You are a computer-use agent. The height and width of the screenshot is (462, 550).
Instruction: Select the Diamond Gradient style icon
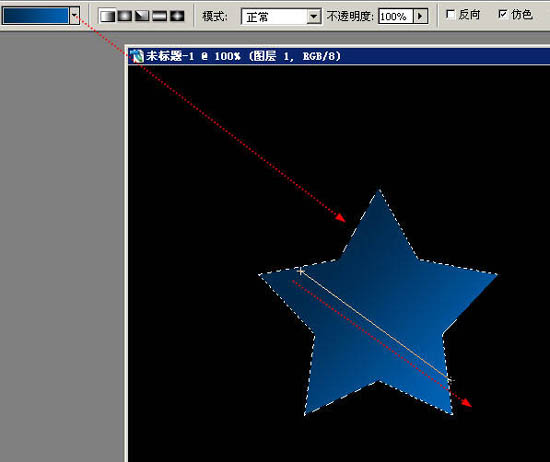coord(177,16)
